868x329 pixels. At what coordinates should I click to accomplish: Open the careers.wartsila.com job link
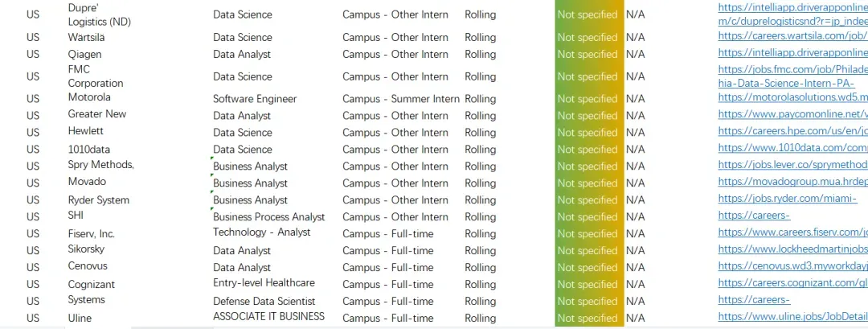(792, 35)
